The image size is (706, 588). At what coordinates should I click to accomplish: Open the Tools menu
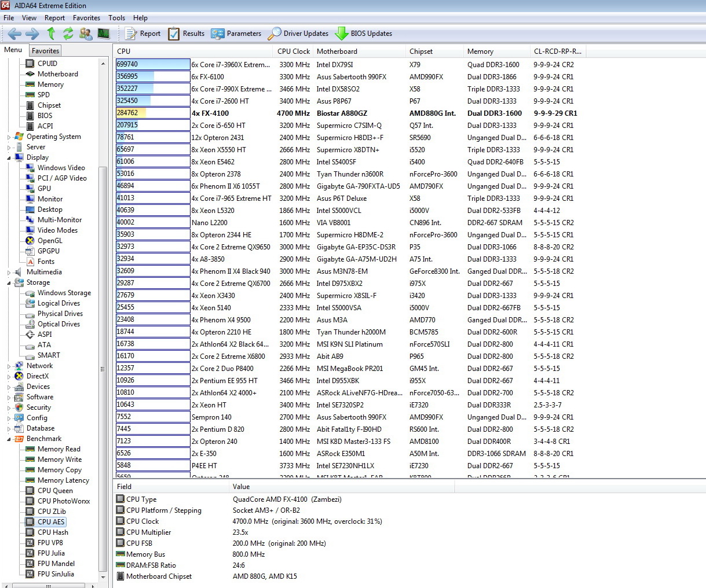(x=116, y=18)
